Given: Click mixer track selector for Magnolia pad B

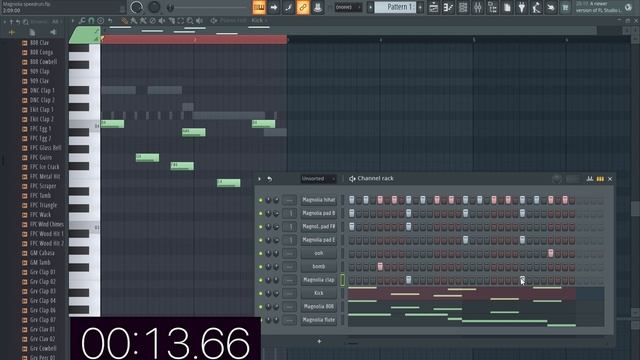Looking at the screenshot, I should click(x=289, y=213).
